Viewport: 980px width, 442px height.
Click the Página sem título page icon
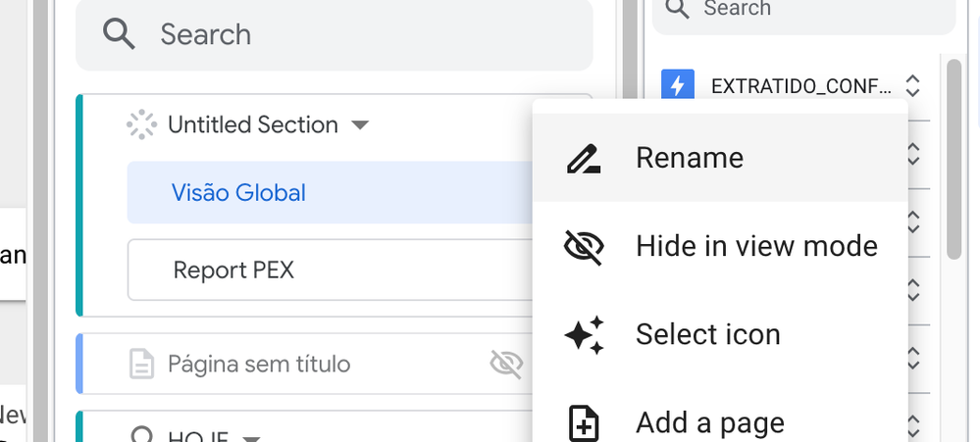click(x=141, y=364)
